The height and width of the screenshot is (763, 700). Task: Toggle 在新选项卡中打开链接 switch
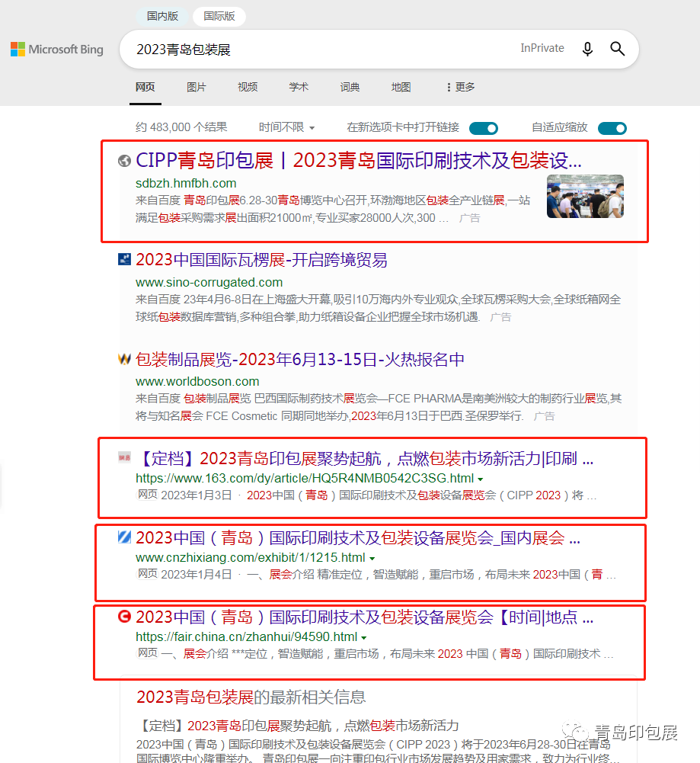[484, 128]
